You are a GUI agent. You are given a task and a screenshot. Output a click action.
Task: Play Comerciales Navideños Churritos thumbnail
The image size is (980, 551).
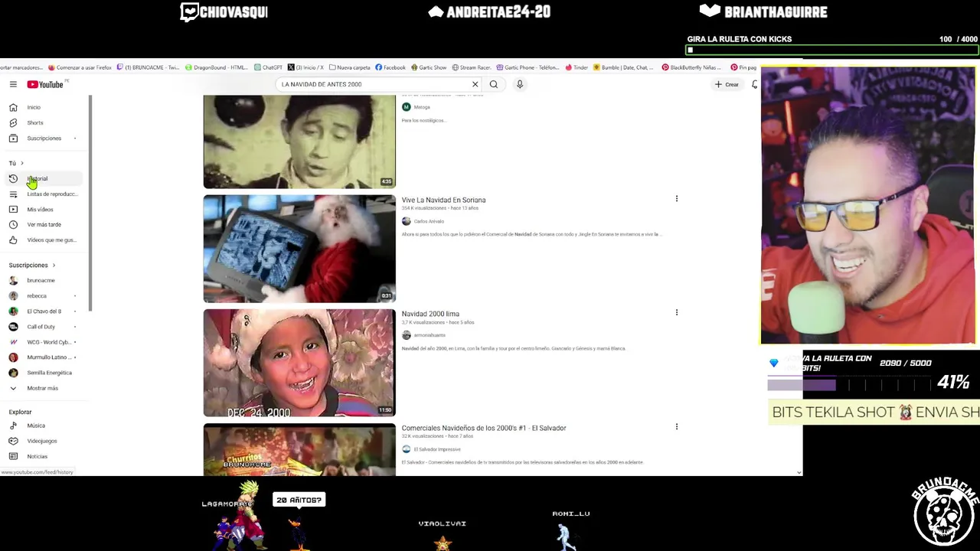299,450
